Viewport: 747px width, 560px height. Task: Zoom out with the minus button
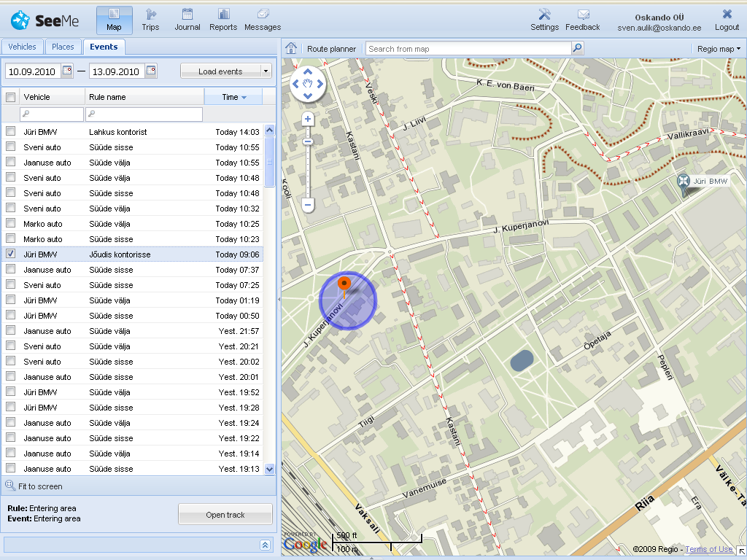pyautogui.click(x=308, y=205)
